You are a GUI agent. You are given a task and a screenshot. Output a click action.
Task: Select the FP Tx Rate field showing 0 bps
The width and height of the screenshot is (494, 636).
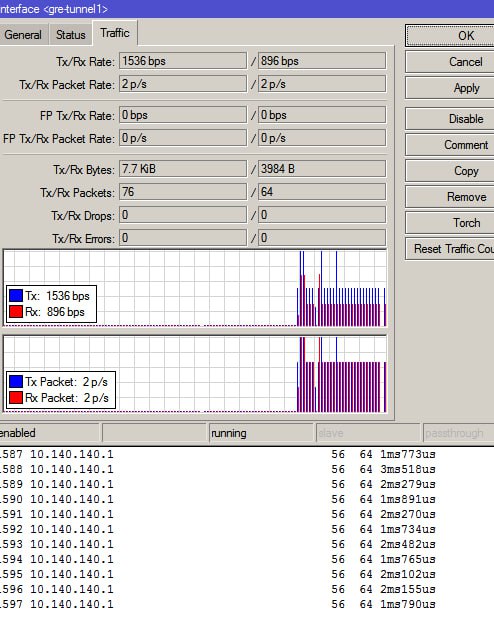pyautogui.click(x=183, y=115)
